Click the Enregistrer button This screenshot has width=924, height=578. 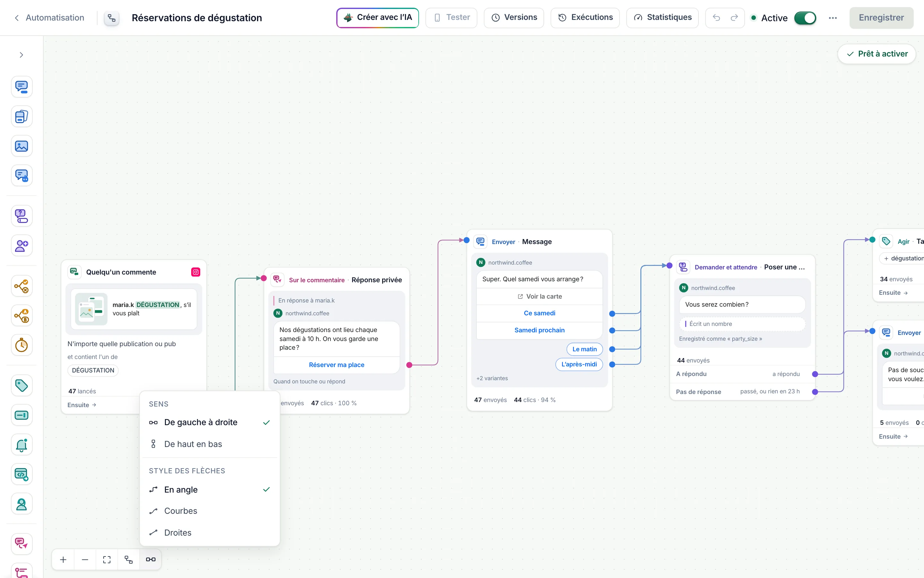pos(881,18)
